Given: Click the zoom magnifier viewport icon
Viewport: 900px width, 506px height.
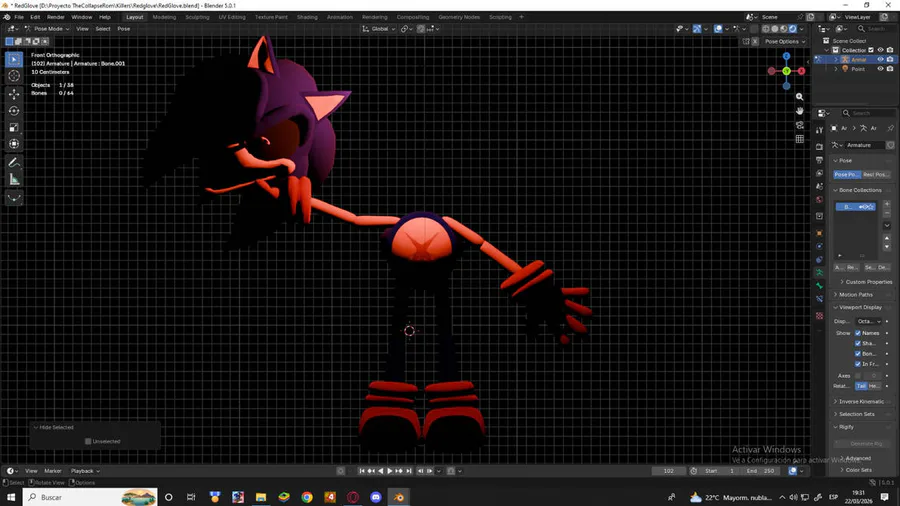Looking at the screenshot, I should pyautogui.click(x=800, y=97).
